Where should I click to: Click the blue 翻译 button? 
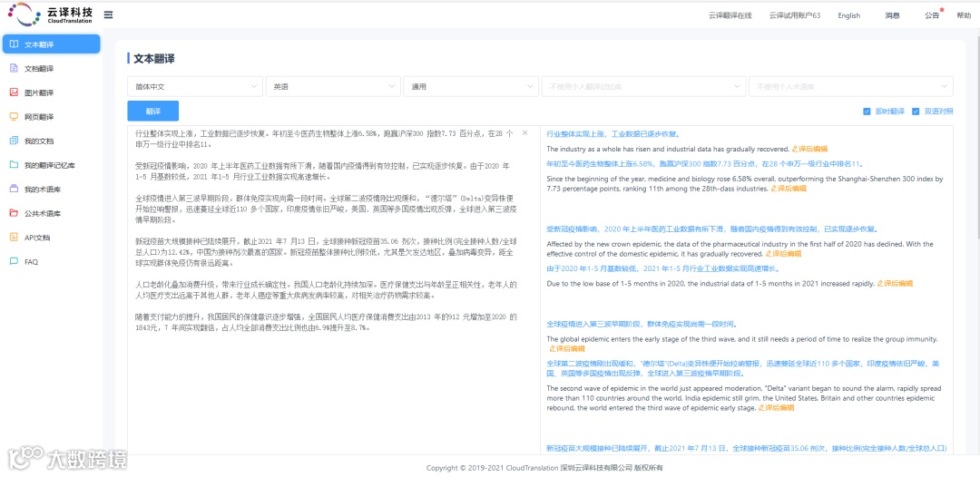click(153, 111)
